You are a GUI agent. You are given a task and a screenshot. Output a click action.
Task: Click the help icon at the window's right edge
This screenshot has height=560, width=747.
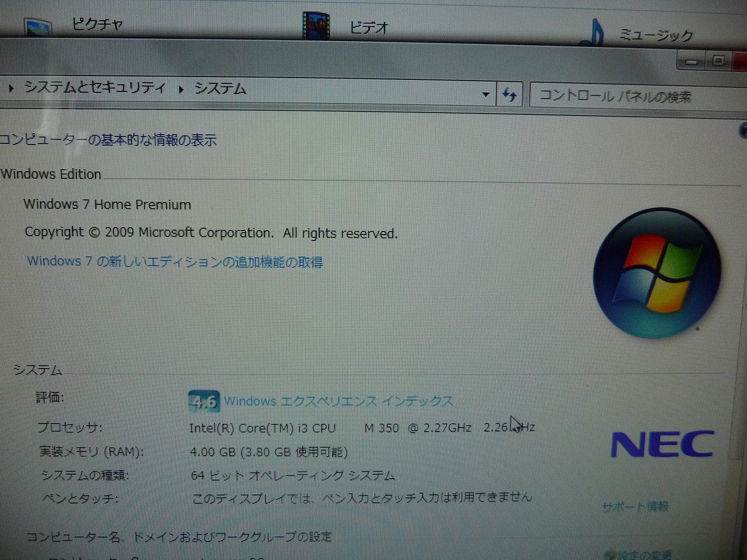point(743,130)
